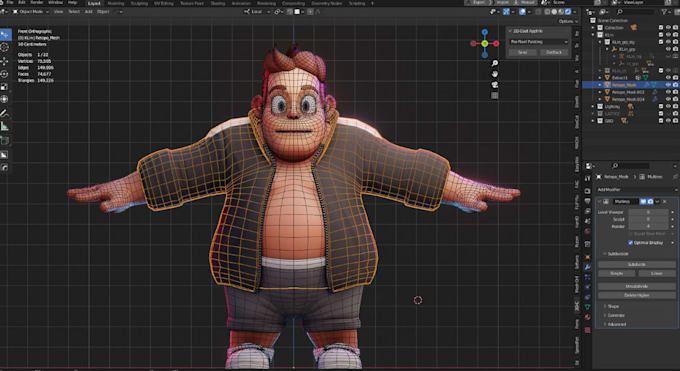
Task: Pick the Scale tool
Action: click(x=4, y=87)
